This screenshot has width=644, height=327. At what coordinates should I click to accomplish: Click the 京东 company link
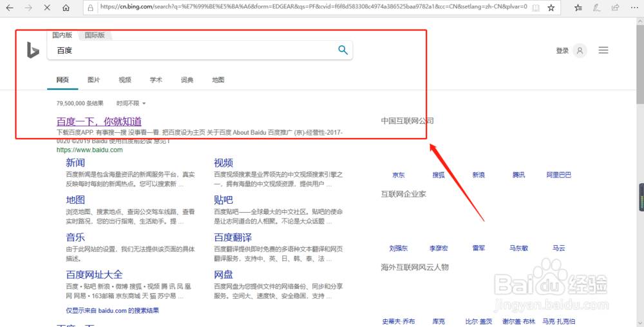point(399,175)
